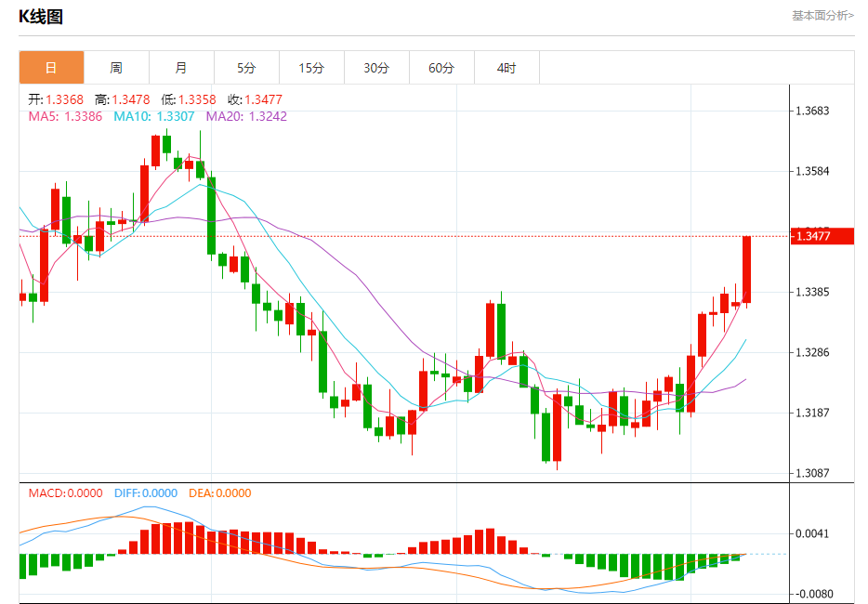Viewport: 868px width, 604px height.
Task: Click the MACD:0.0000 label
Action: pyautogui.click(x=65, y=492)
